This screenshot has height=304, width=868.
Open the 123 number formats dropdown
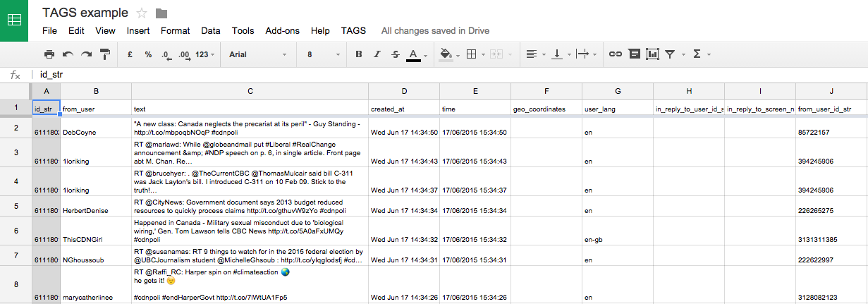point(205,54)
